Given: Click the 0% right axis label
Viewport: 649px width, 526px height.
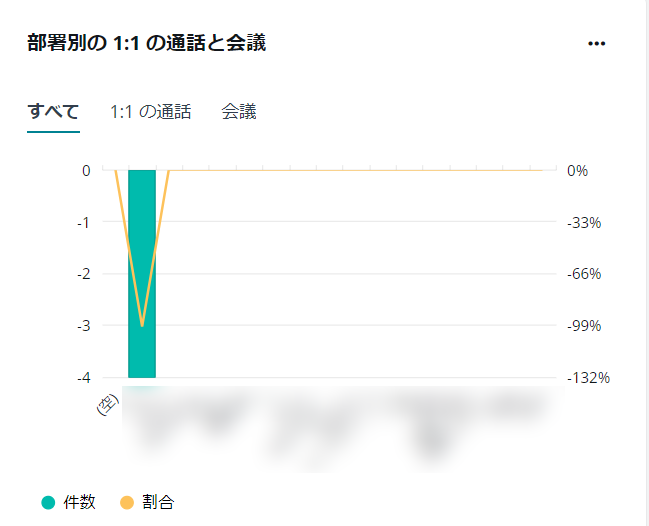Looking at the screenshot, I should pos(577,171).
